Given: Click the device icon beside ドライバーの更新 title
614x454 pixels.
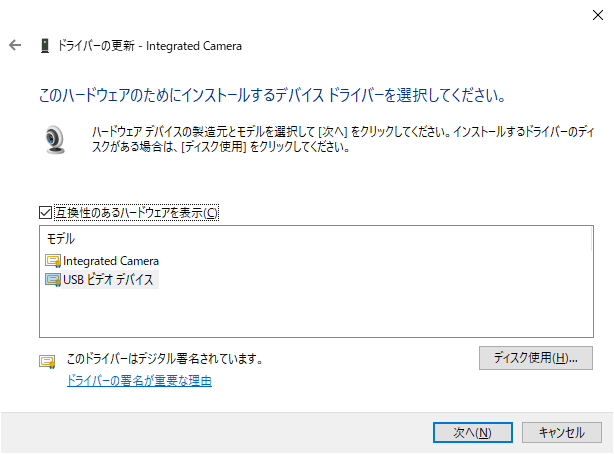Looking at the screenshot, I should (x=45, y=46).
